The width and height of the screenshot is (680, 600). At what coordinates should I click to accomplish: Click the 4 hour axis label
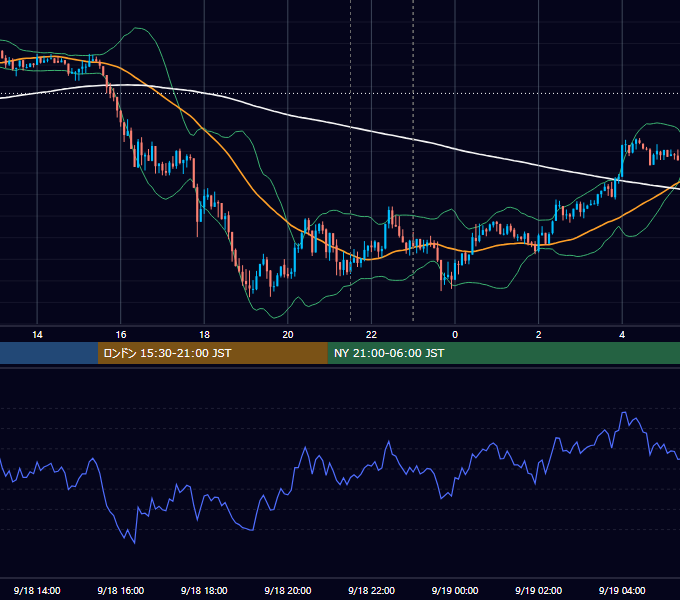coord(622,335)
